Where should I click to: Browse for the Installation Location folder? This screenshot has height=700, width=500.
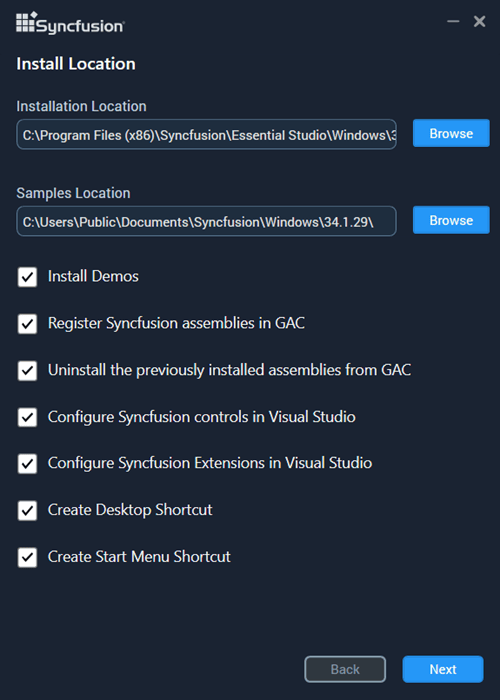tap(451, 133)
